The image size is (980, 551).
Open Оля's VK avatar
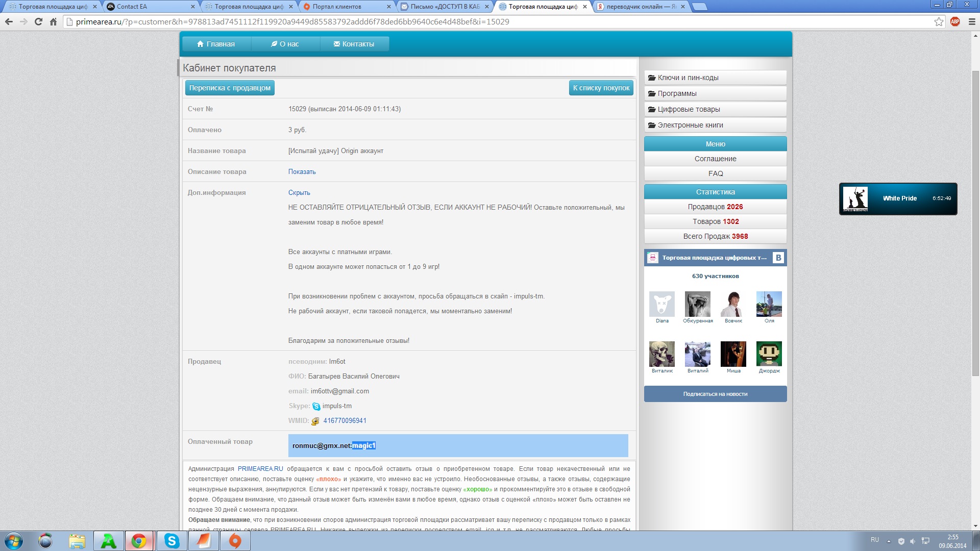(x=769, y=304)
